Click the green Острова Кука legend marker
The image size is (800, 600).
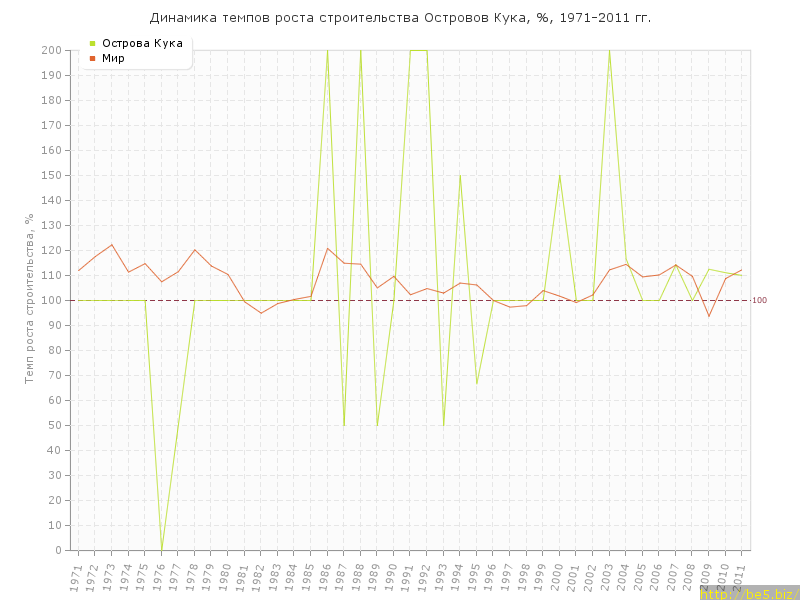click(93, 43)
